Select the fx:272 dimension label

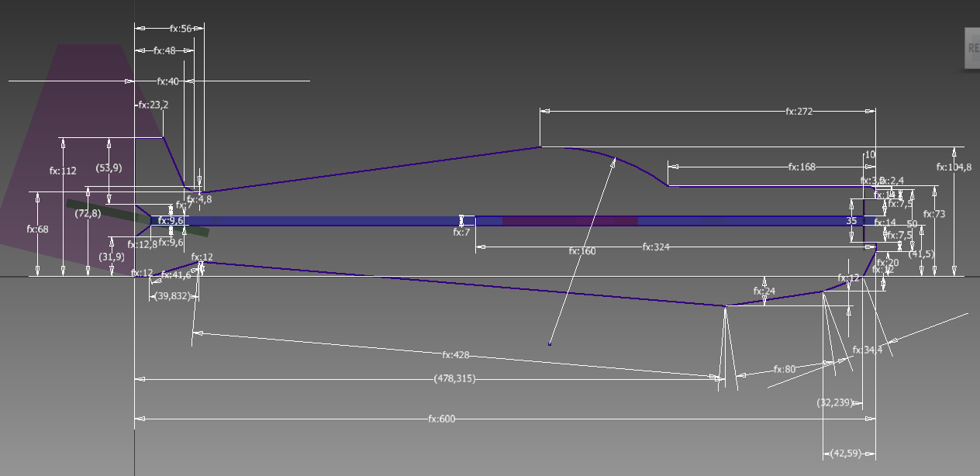(x=799, y=112)
